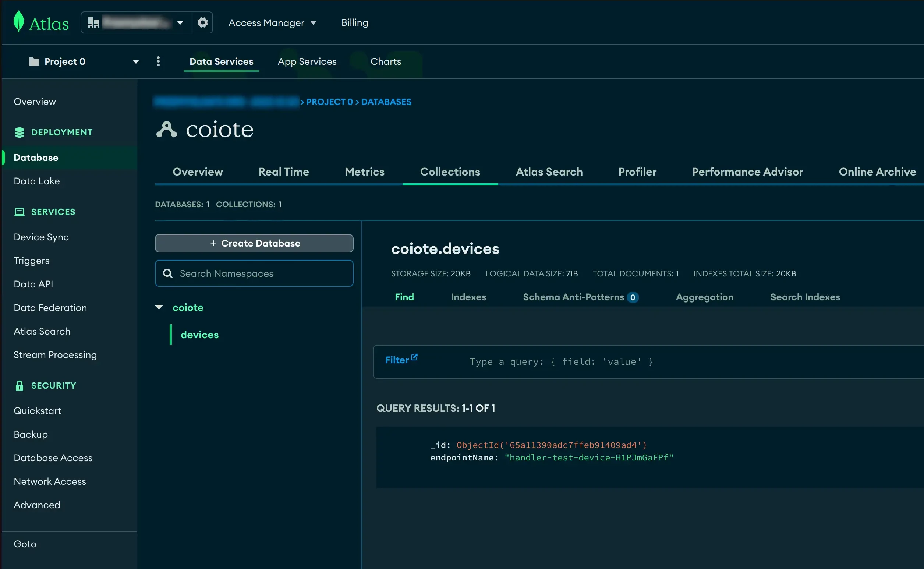Open the Real Time tab

(x=284, y=172)
